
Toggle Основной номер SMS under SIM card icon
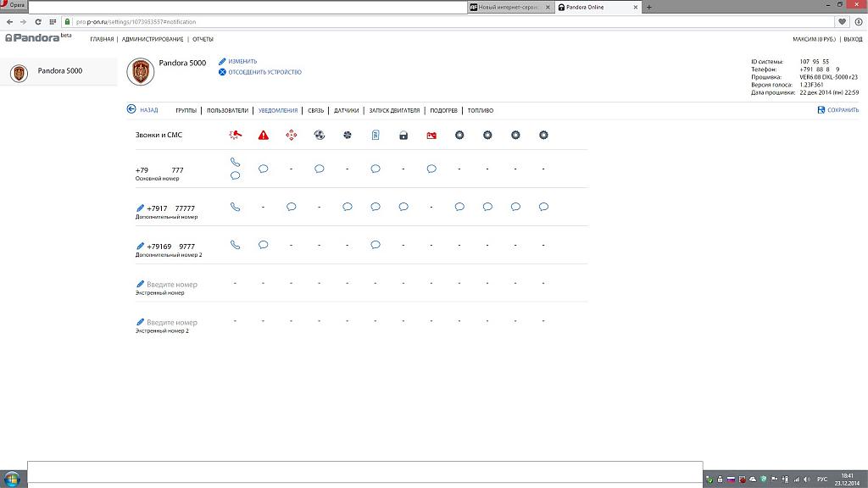tap(376, 169)
